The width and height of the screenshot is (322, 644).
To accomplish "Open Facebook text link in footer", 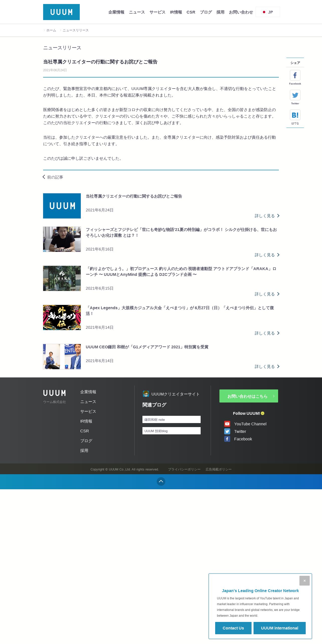I will point(243,439).
